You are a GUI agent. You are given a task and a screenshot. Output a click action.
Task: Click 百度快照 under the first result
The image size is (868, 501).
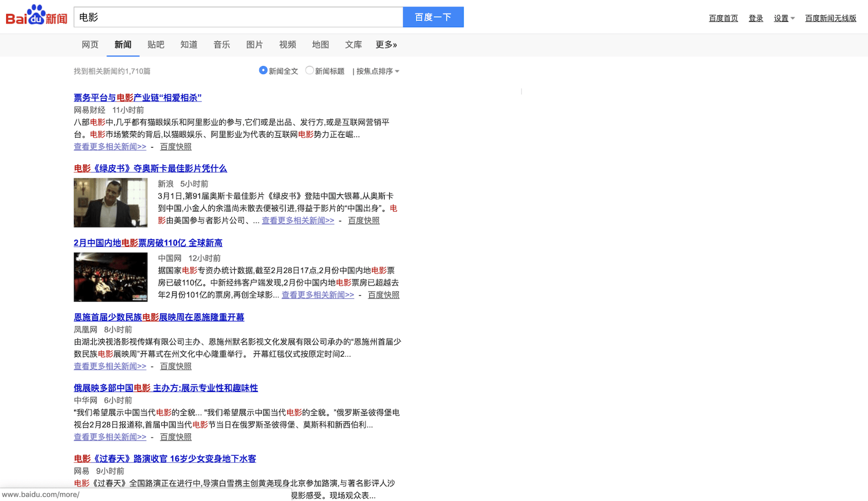click(175, 147)
